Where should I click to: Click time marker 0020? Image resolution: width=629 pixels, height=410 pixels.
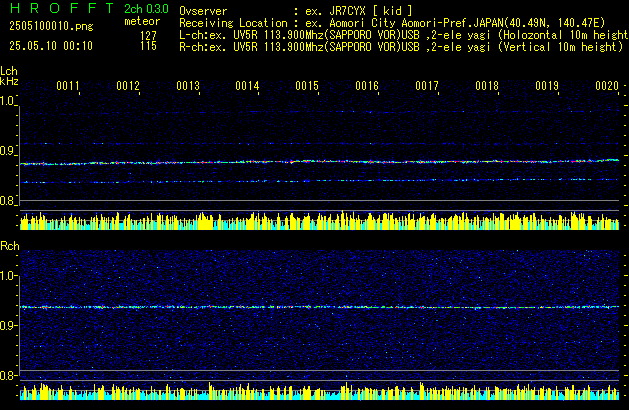607,86
